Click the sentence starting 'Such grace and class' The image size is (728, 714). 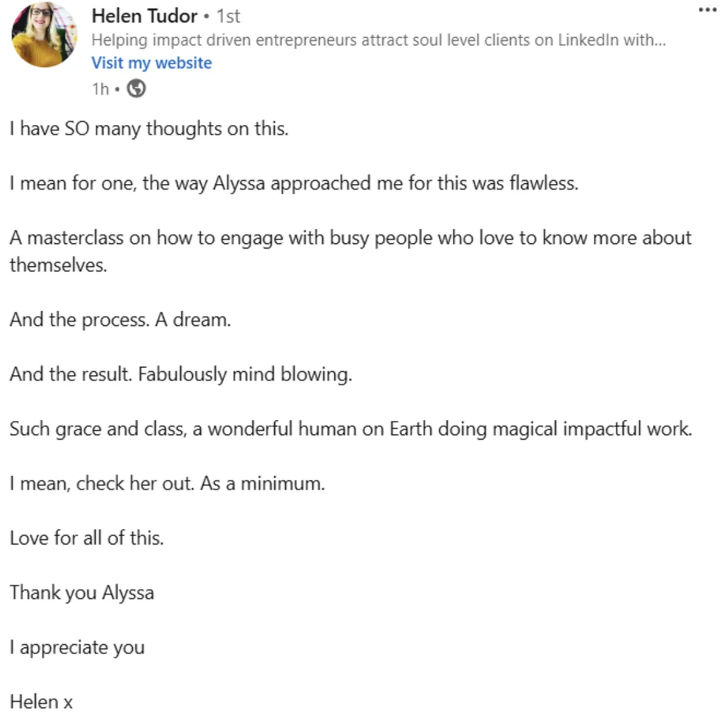(x=350, y=429)
